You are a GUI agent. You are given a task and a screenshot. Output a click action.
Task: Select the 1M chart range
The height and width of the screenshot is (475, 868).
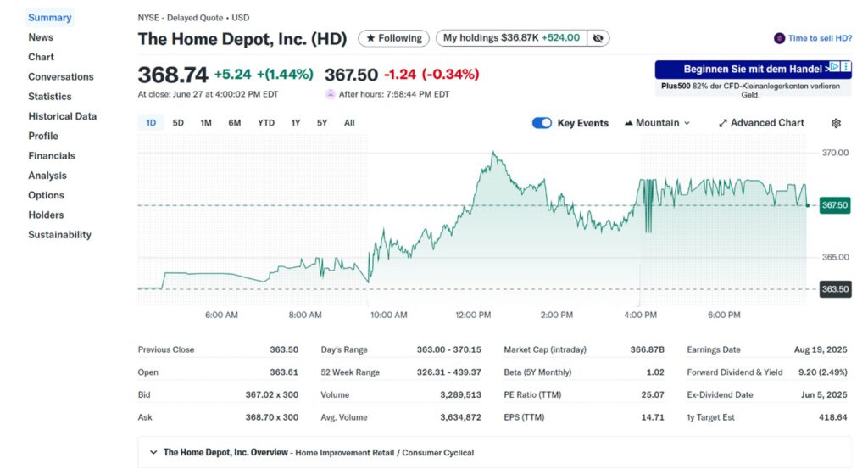pos(206,123)
